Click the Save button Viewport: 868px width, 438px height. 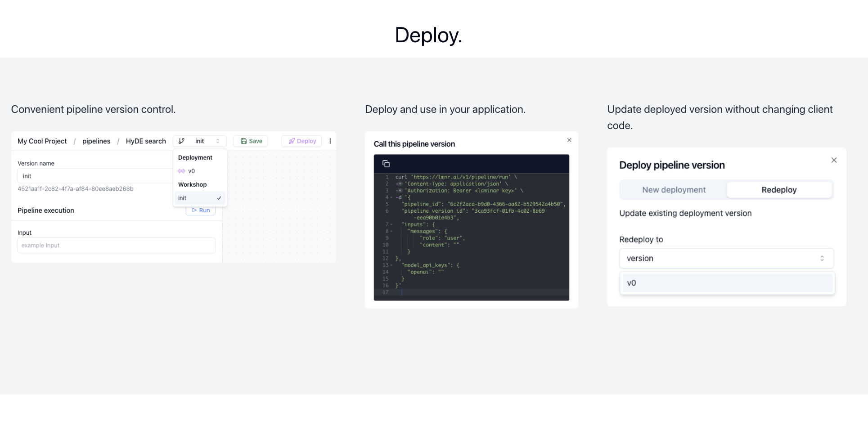click(251, 141)
